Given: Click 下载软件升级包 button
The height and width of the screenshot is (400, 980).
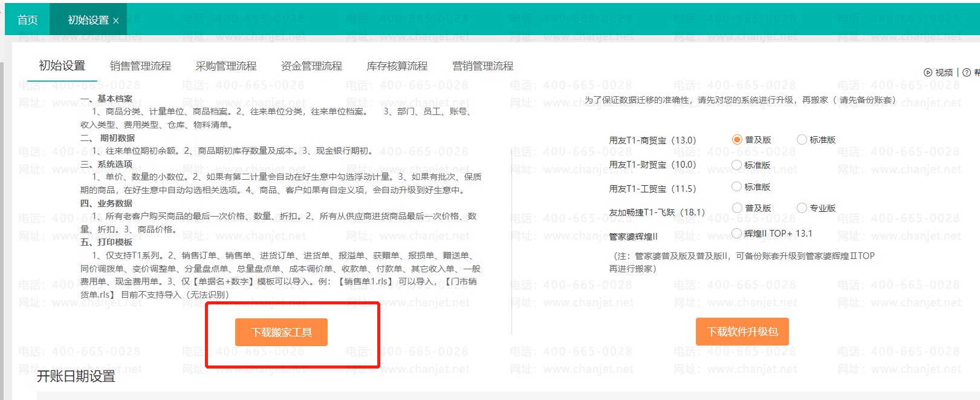Looking at the screenshot, I should tap(742, 332).
